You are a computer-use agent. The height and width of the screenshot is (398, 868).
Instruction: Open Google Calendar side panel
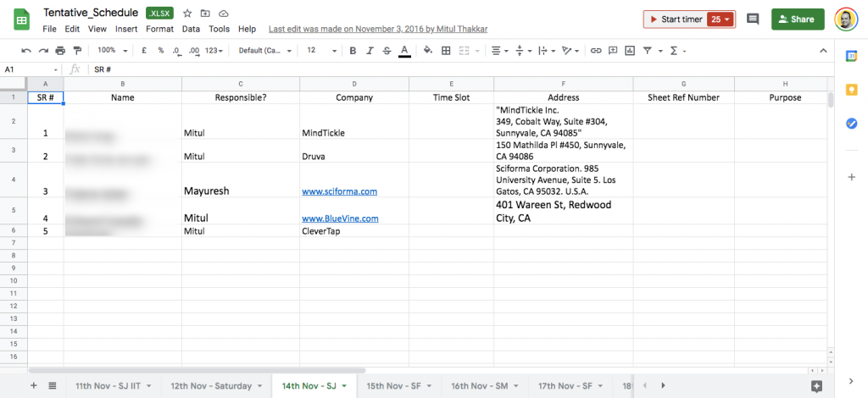tap(851, 56)
